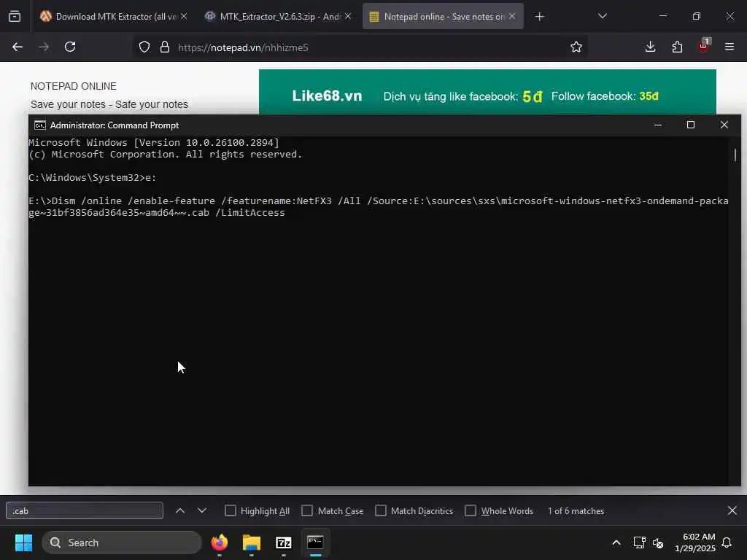Image resolution: width=747 pixels, height=560 pixels.
Task: Open the notifications bell
Action: point(727,542)
